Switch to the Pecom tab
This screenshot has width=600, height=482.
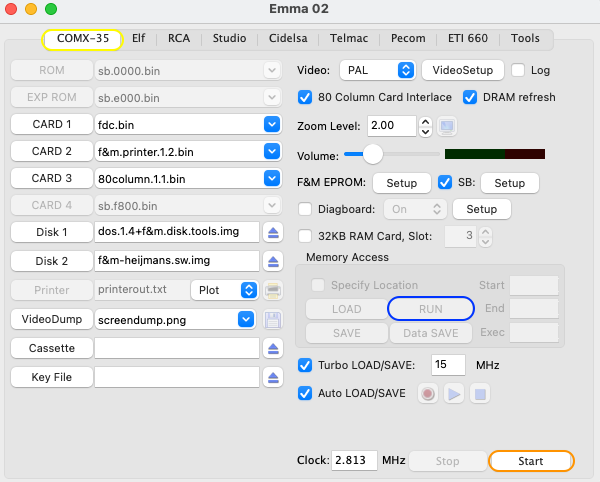(408, 38)
